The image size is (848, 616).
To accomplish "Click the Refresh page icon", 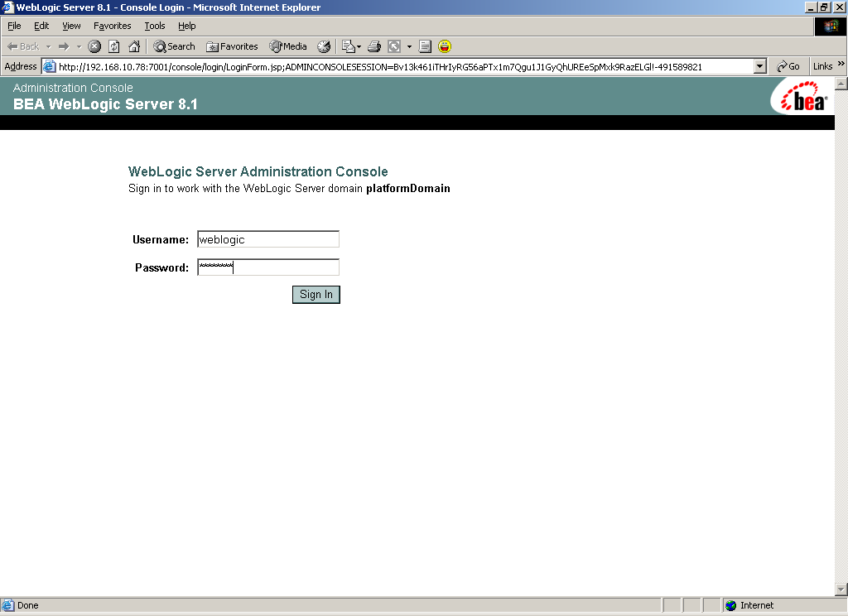I will pos(114,46).
